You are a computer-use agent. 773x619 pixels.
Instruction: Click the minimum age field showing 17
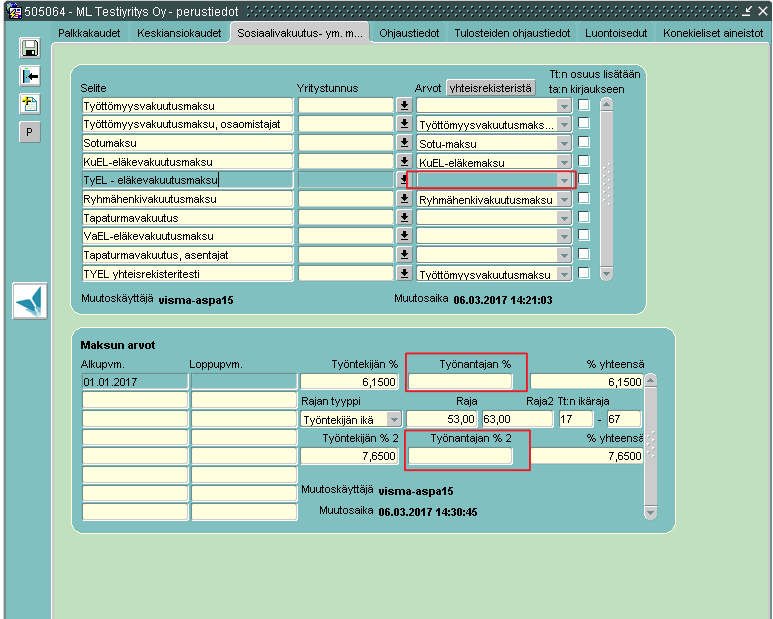[576, 419]
